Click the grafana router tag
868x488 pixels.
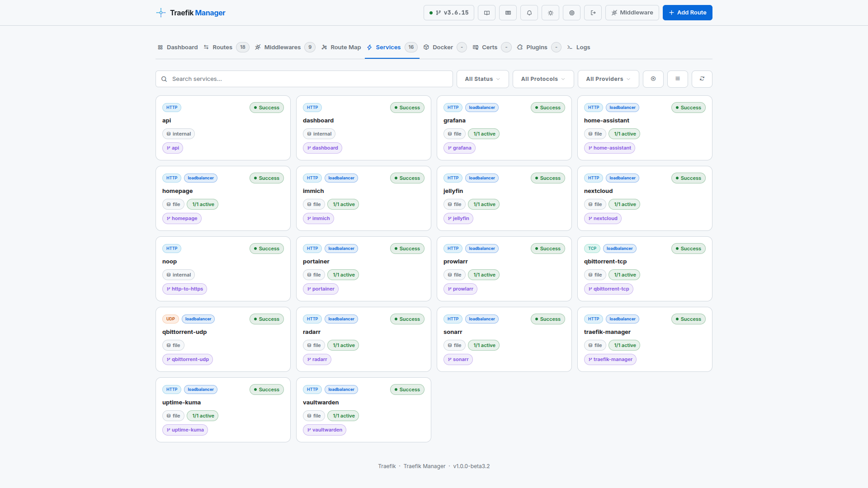[459, 148]
